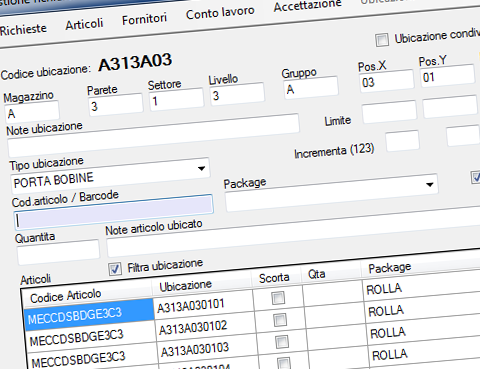This screenshot has height=369, width=480.
Task: Open the Richieste tab
Action: (x=23, y=29)
